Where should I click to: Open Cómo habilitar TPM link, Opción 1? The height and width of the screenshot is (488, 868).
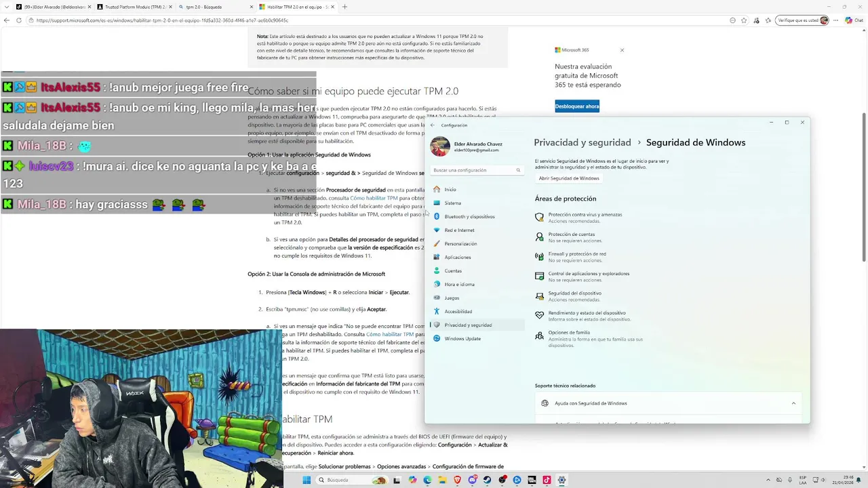click(x=374, y=198)
